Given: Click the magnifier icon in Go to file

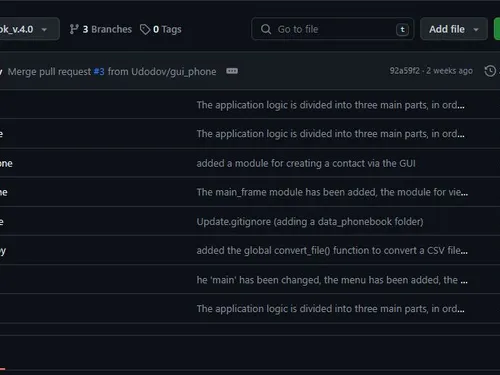Looking at the screenshot, I should coord(266,29).
